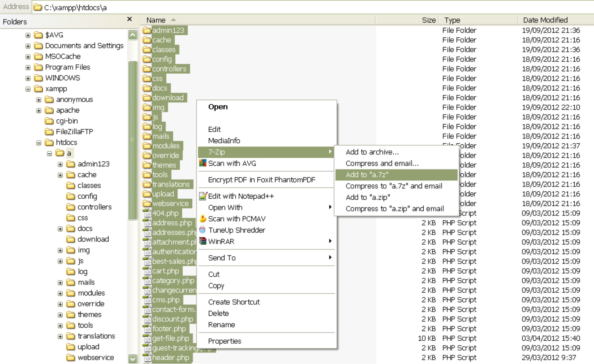
Task: Click the admin123 folder icon in file list
Action: 147,30
